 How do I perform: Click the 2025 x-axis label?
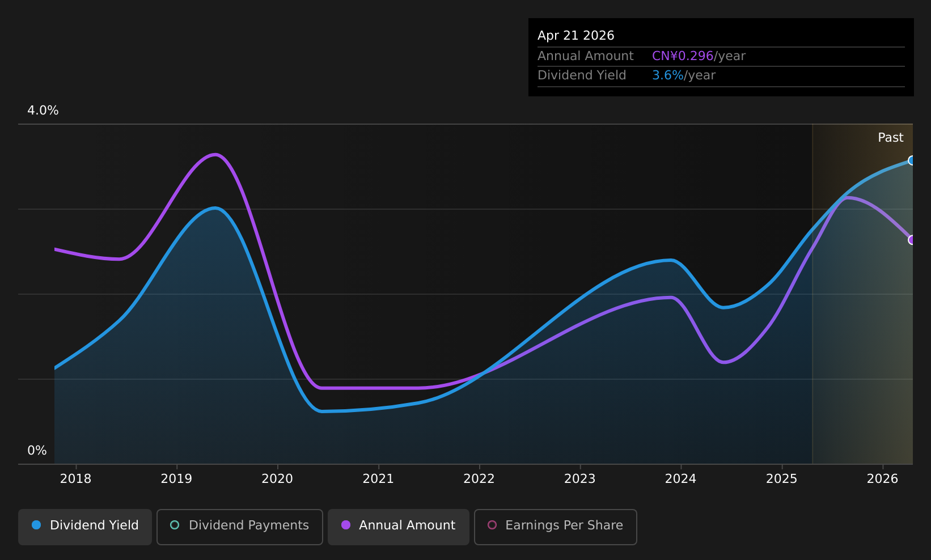(782, 479)
